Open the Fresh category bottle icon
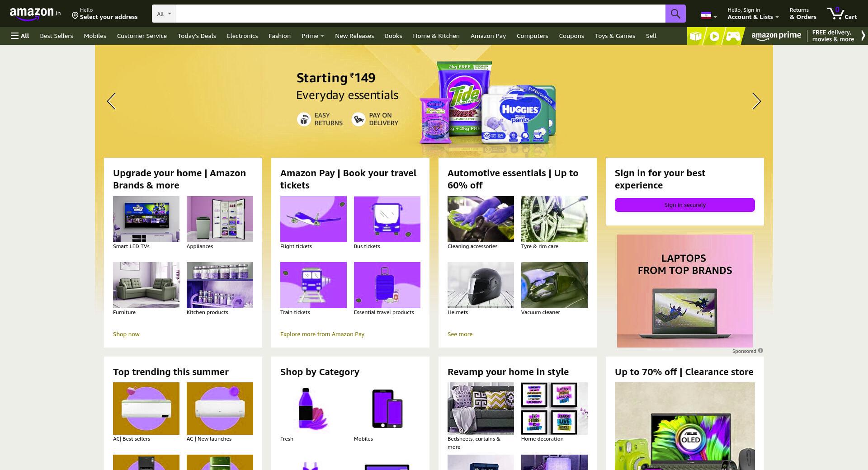This screenshot has height=470, width=868. pos(313,409)
